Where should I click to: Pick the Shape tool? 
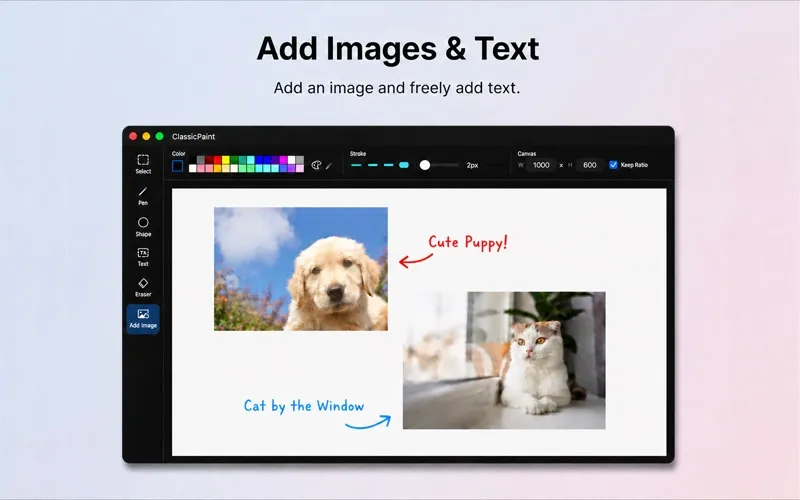143,227
